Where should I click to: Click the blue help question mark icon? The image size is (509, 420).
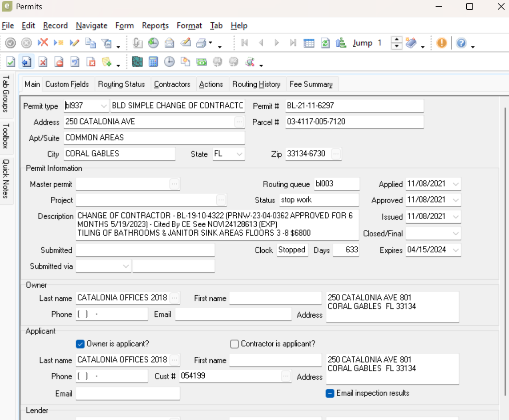[x=461, y=43]
